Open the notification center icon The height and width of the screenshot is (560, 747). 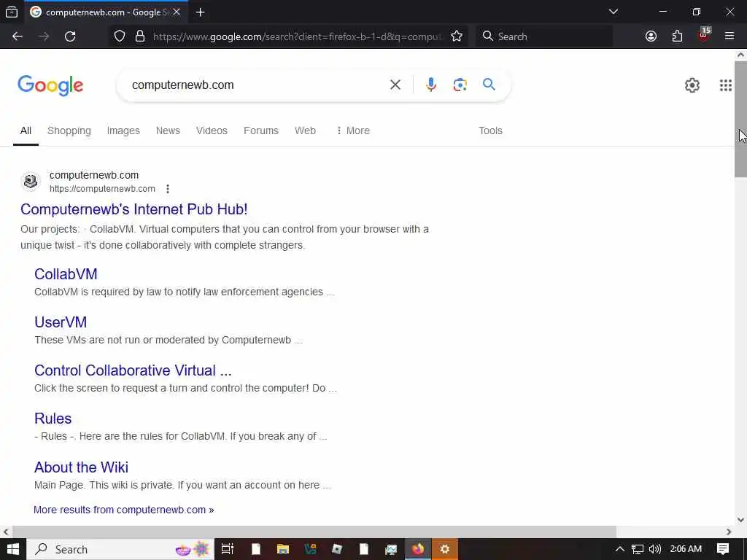coord(723,549)
